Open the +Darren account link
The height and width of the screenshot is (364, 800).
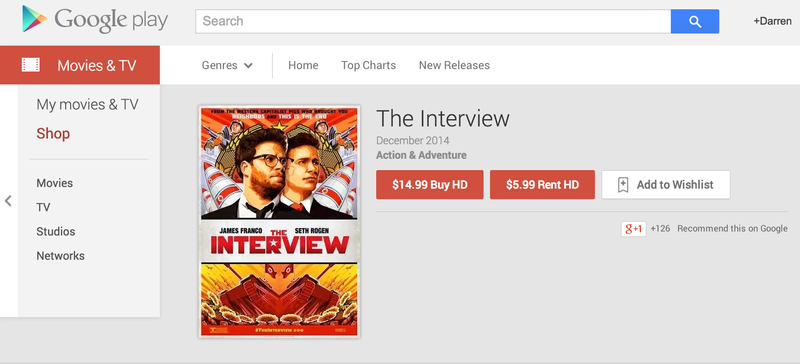pyautogui.click(x=772, y=21)
